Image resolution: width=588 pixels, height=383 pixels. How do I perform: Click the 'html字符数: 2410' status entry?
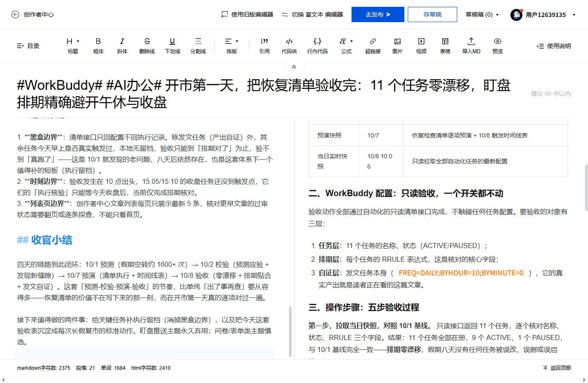click(x=151, y=368)
